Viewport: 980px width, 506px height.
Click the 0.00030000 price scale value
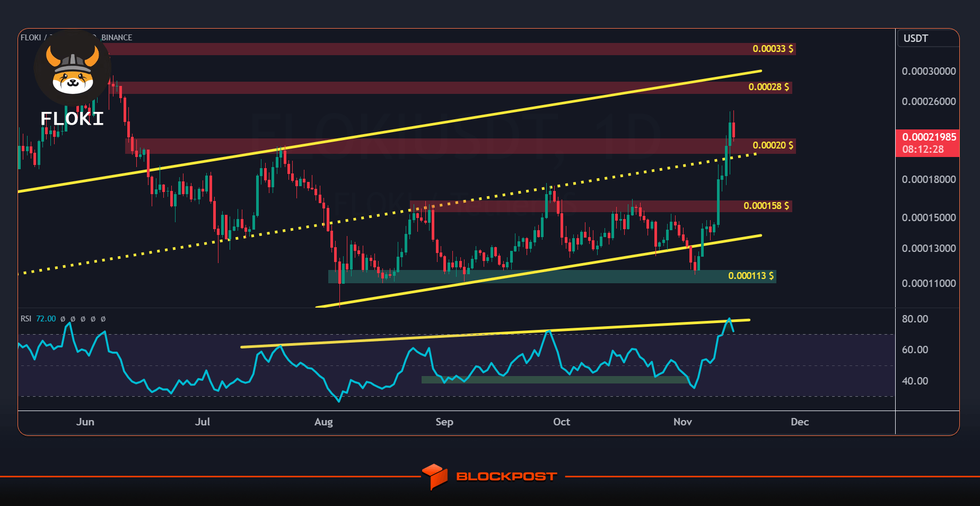point(929,71)
